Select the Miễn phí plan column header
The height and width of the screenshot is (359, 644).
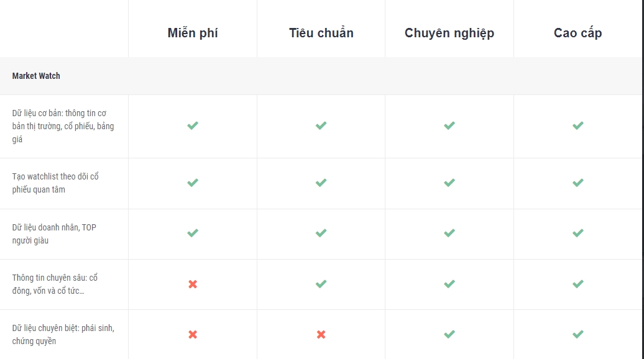tap(193, 33)
